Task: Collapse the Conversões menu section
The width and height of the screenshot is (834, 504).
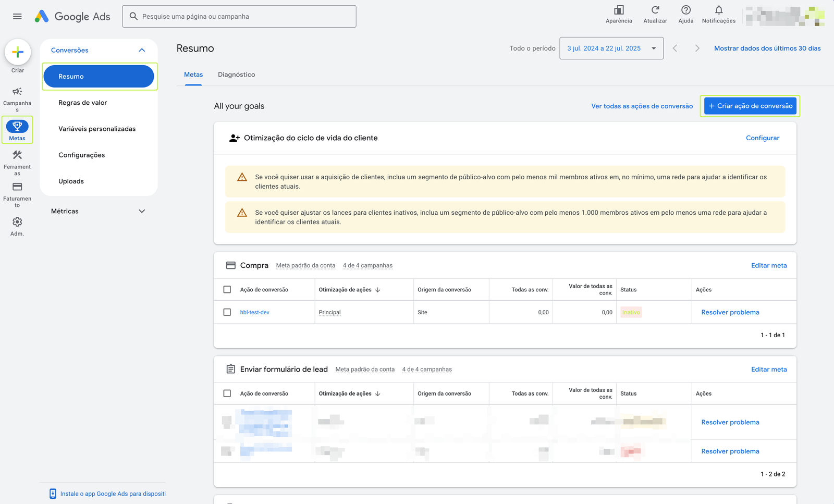Action: [x=142, y=50]
